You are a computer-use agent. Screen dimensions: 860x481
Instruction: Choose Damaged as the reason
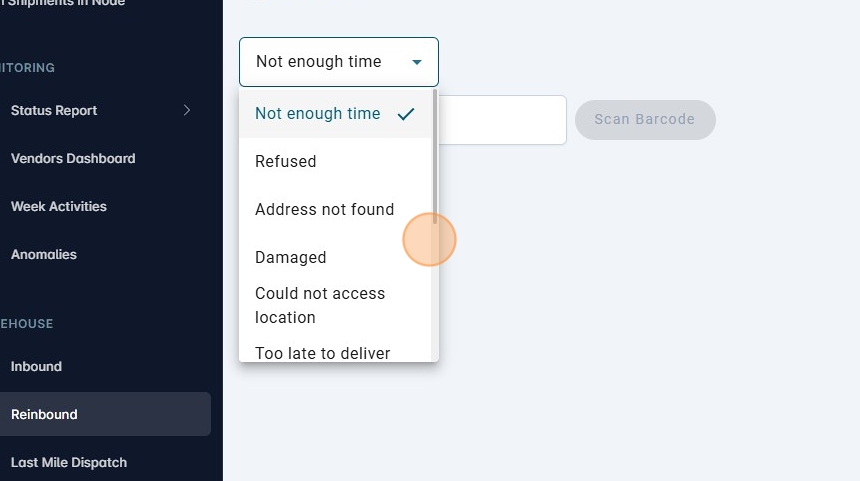coord(291,258)
